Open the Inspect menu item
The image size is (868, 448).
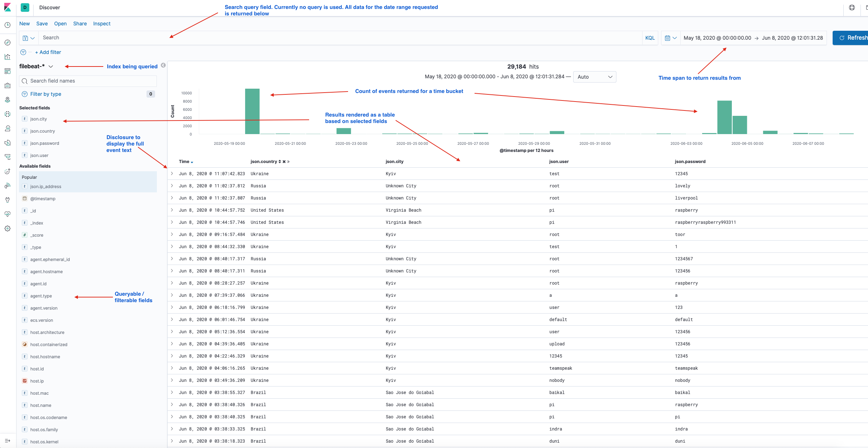coord(101,24)
